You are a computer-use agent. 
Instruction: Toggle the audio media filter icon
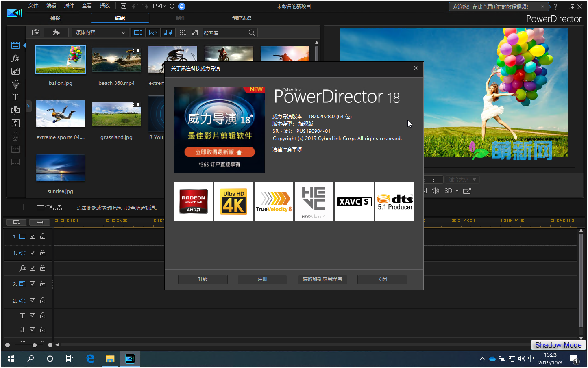coord(168,32)
